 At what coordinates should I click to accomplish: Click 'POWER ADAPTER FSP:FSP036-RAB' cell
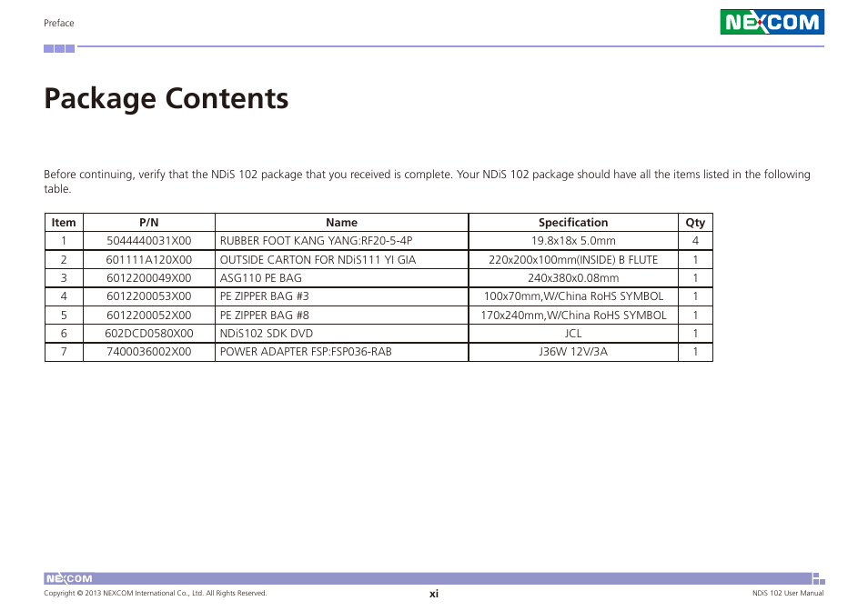[341, 352]
